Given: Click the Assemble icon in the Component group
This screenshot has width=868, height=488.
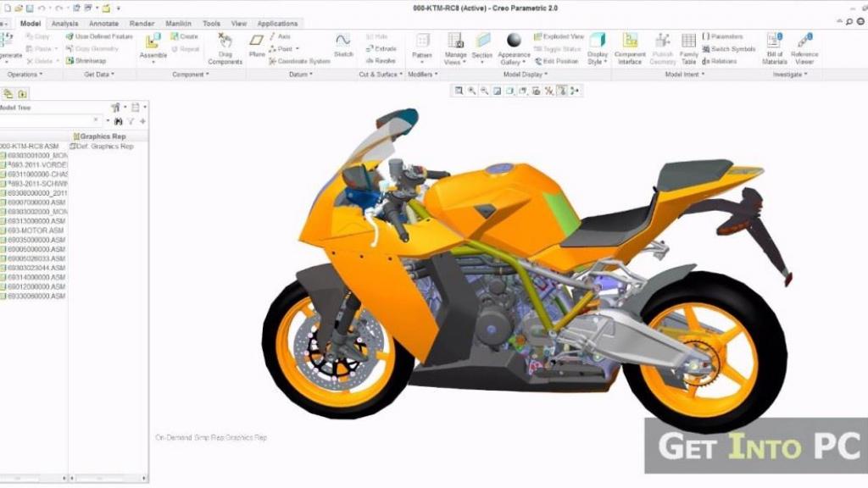Looking at the screenshot, I should click(153, 42).
